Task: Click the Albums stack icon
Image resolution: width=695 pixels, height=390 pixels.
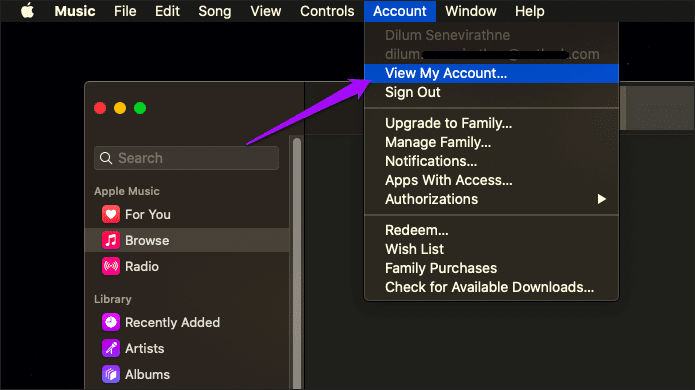Action: point(111,374)
